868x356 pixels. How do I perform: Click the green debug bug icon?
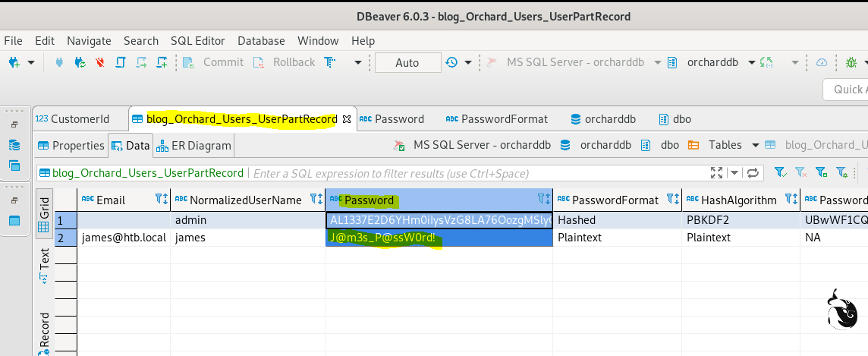[851, 62]
